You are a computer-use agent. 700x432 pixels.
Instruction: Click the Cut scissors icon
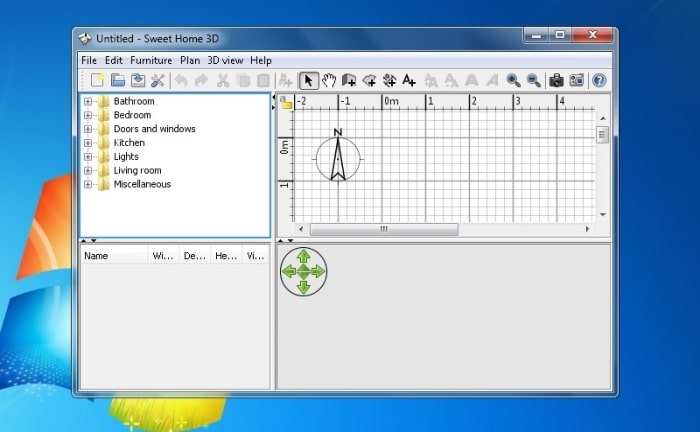coord(223,80)
